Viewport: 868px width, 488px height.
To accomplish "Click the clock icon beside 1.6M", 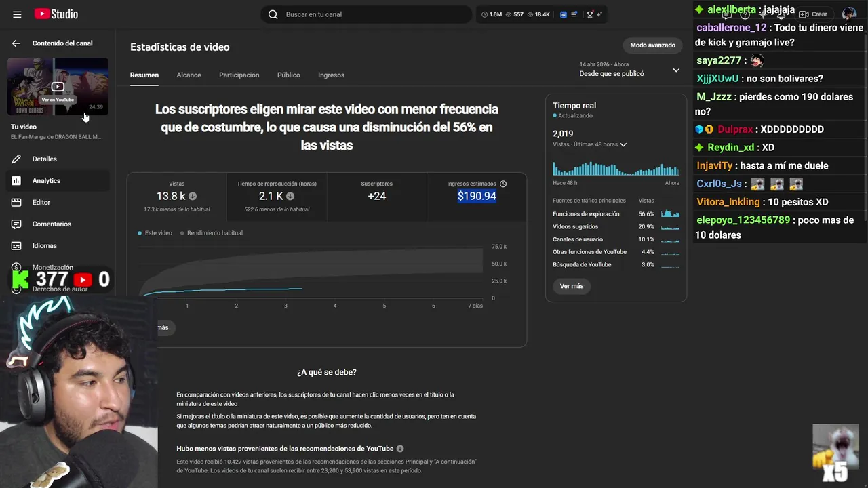I will point(484,14).
